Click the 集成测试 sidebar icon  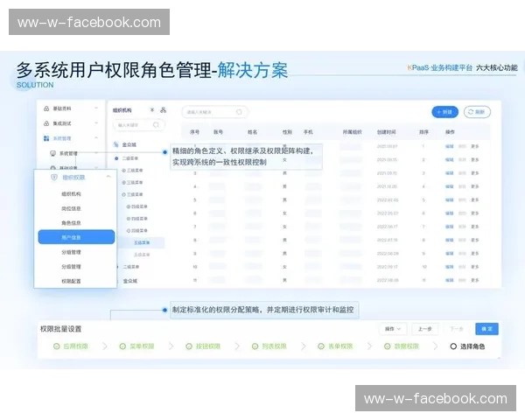[x=46, y=123]
